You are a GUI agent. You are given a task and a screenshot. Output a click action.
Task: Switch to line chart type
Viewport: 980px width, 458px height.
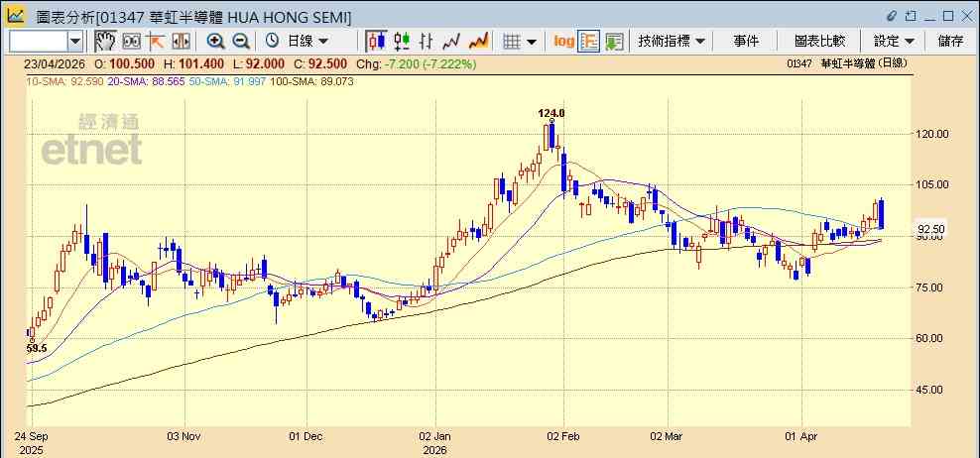coord(451,42)
